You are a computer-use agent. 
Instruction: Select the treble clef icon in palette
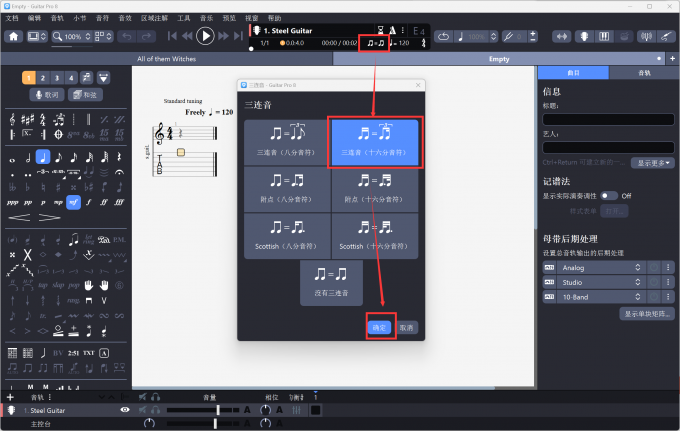12,119
